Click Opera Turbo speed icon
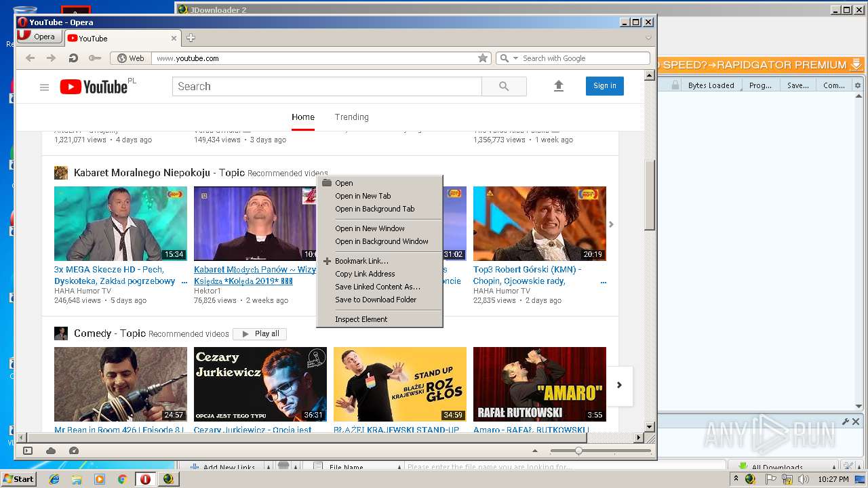This screenshot has width=868, height=488. pos(74,451)
